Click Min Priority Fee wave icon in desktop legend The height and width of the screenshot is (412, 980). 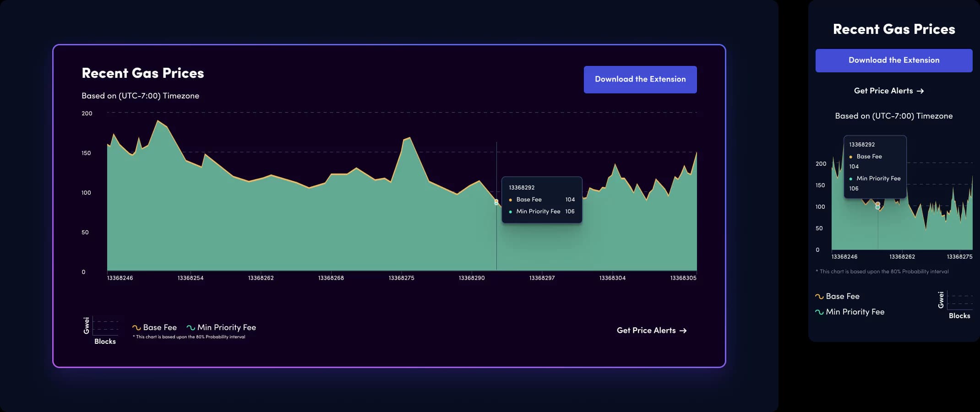[x=191, y=328]
